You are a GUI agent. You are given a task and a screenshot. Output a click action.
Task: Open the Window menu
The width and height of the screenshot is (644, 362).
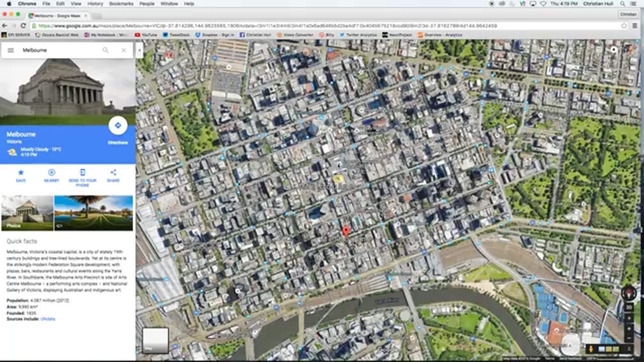pyautogui.click(x=169, y=4)
